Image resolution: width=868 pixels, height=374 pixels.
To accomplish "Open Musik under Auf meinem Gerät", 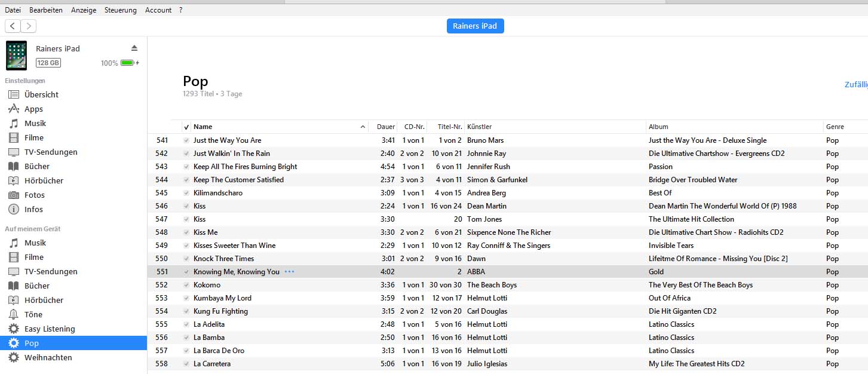I will coord(35,243).
